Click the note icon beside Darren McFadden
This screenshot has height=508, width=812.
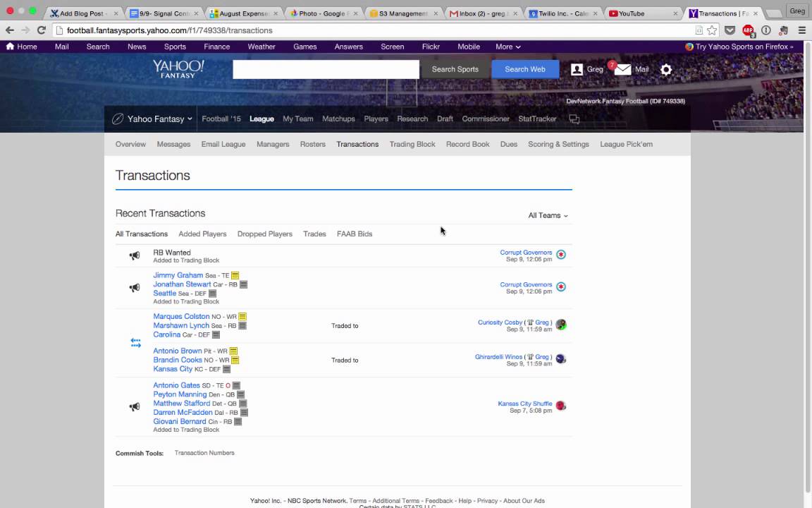pos(244,413)
